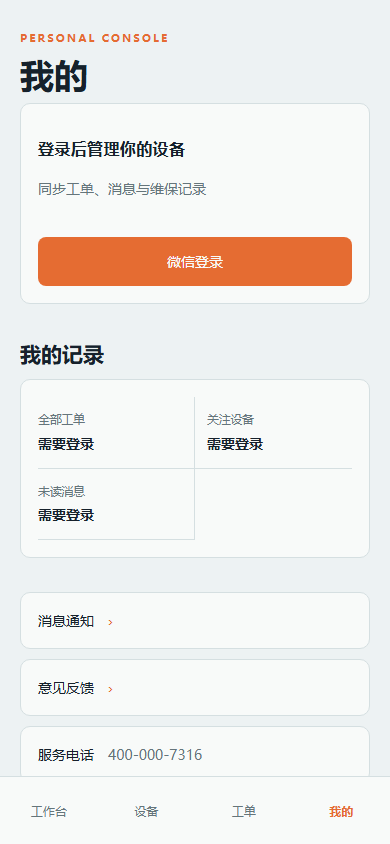Image resolution: width=390 pixels, height=844 pixels.
Task: Click the 登录后管理你的设备 card title
Action: pos(111,150)
